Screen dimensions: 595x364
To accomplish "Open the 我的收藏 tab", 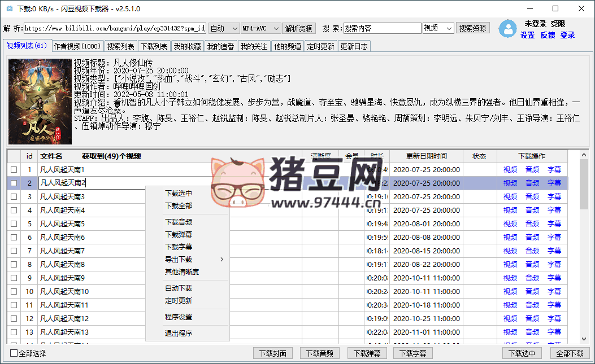I will 187,46.
